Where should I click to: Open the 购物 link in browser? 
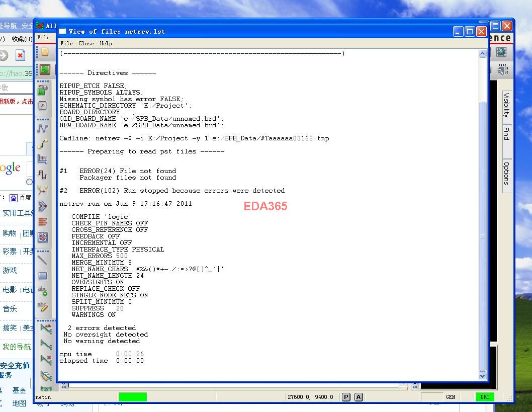point(10,233)
